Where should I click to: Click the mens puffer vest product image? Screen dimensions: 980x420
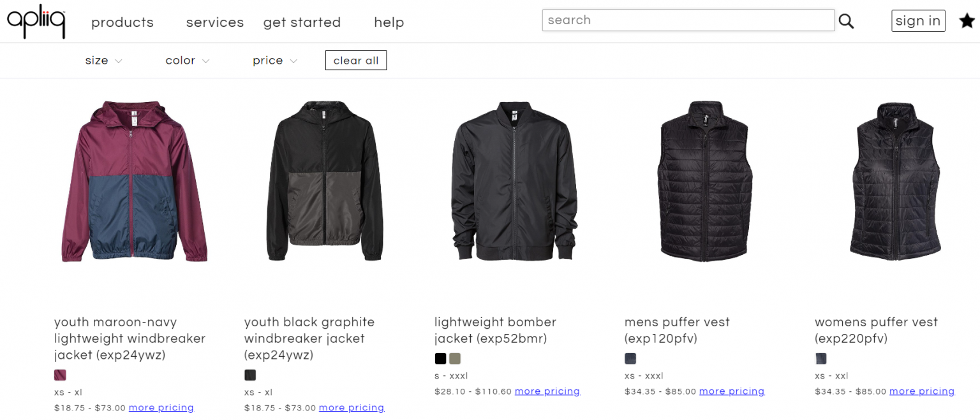(705, 183)
